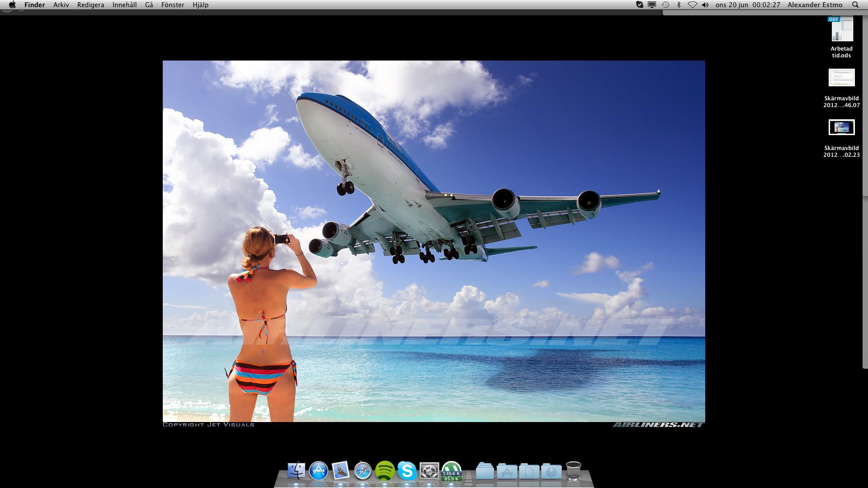
Task: Launch App Store from the Dock
Action: [319, 471]
